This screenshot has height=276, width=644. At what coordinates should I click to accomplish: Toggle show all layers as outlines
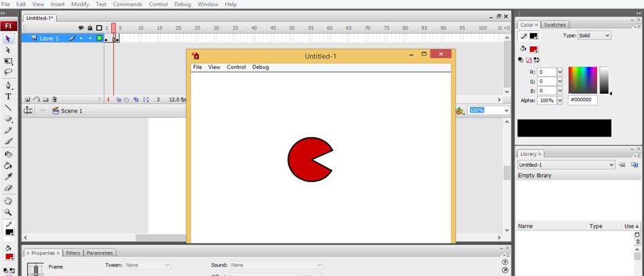coord(99,28)
